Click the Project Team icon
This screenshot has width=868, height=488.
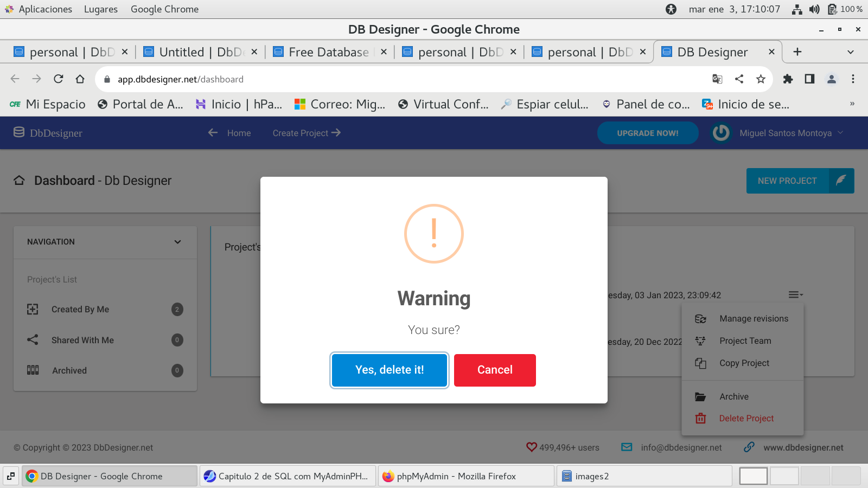point(700,341)
